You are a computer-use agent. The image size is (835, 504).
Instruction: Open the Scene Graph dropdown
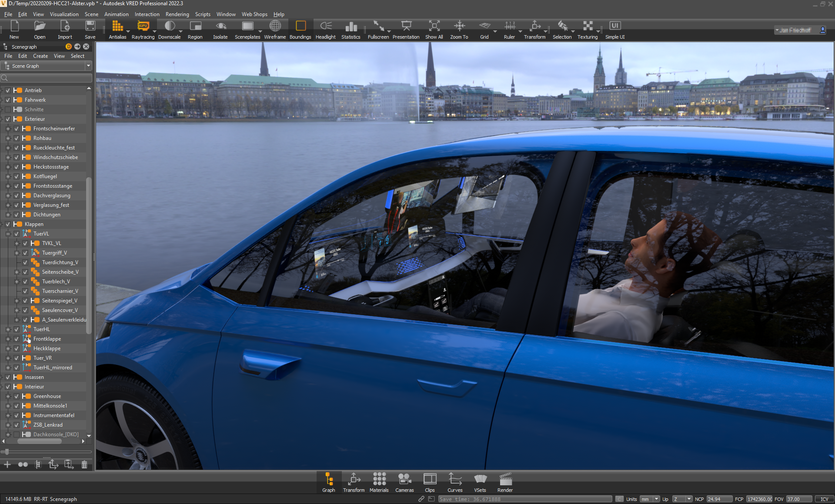pyautogui.click(x=88, y=66)
